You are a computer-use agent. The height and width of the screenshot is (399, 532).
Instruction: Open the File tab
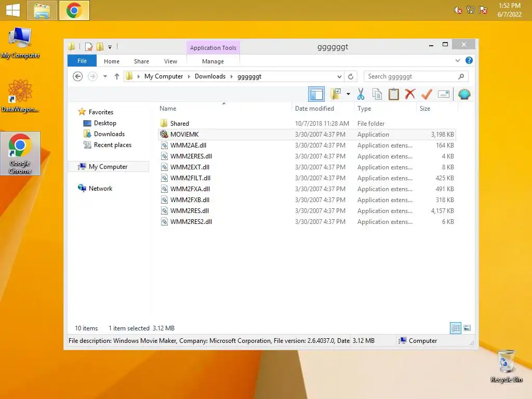pos(82,61)
